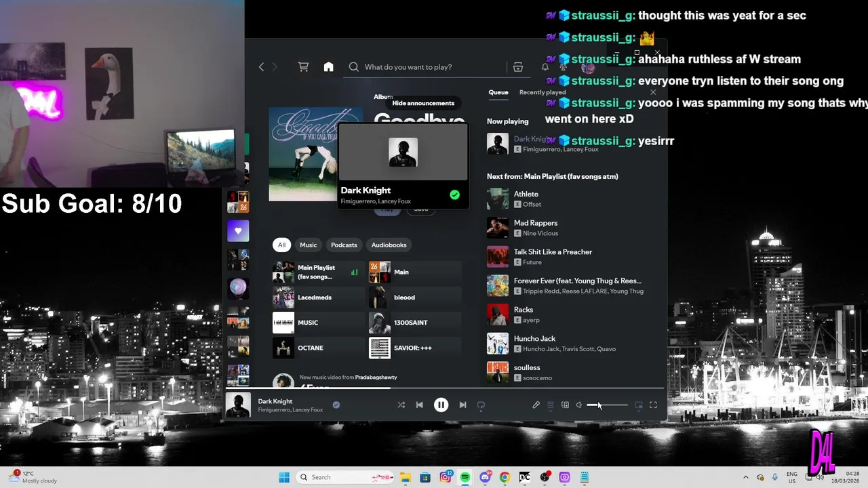
Task: Switch to the Queue tab
Action: (x=498, y=92)
